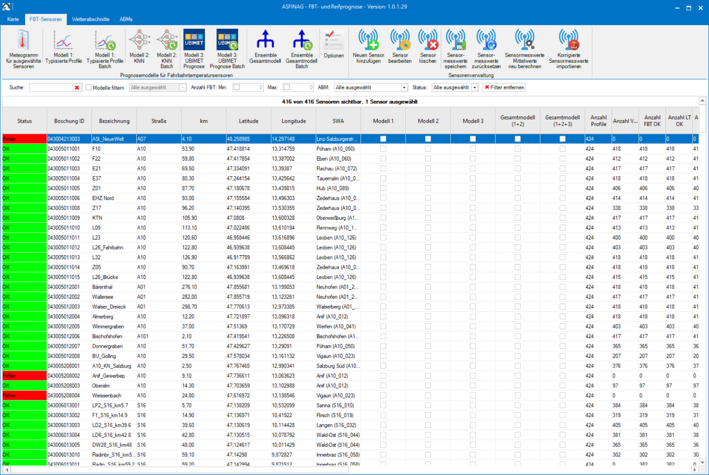
Task: Start Modell 3: UBIMET Prognose Batch
Action: pos(227,49)
